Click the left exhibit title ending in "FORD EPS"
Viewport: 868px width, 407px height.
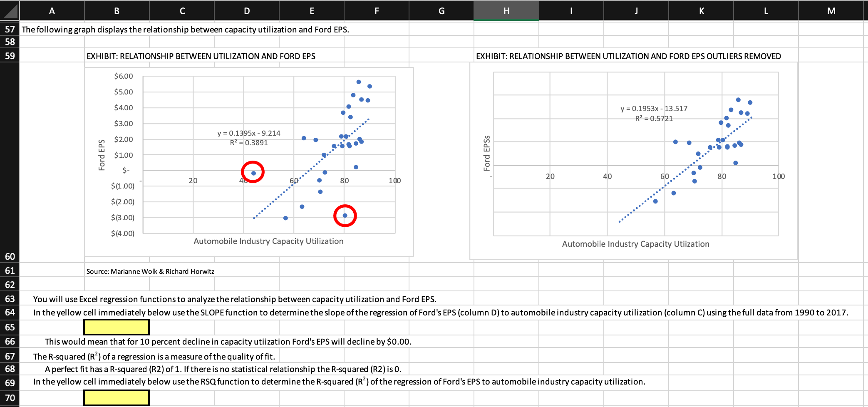click(x=201, y=56)
